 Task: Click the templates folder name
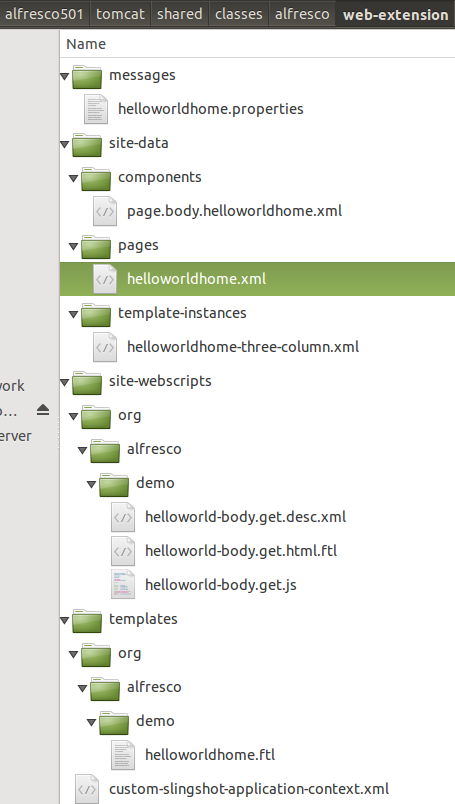click(x=143, y=619)
